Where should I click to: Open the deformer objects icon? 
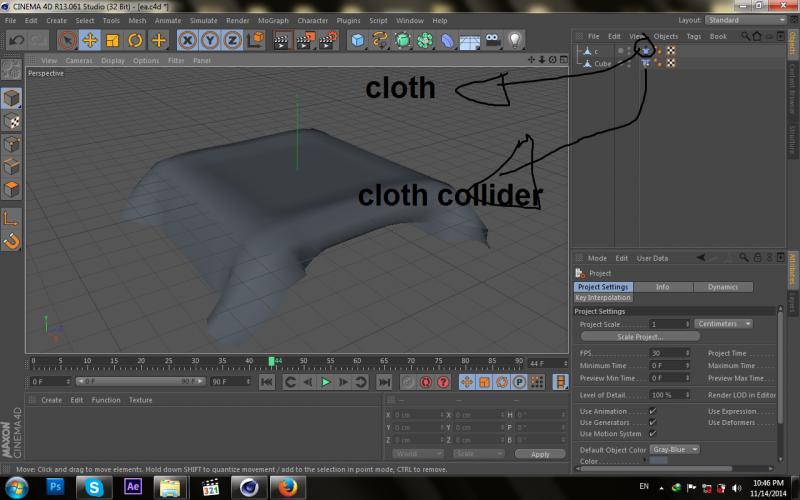(x=447, y=40)
